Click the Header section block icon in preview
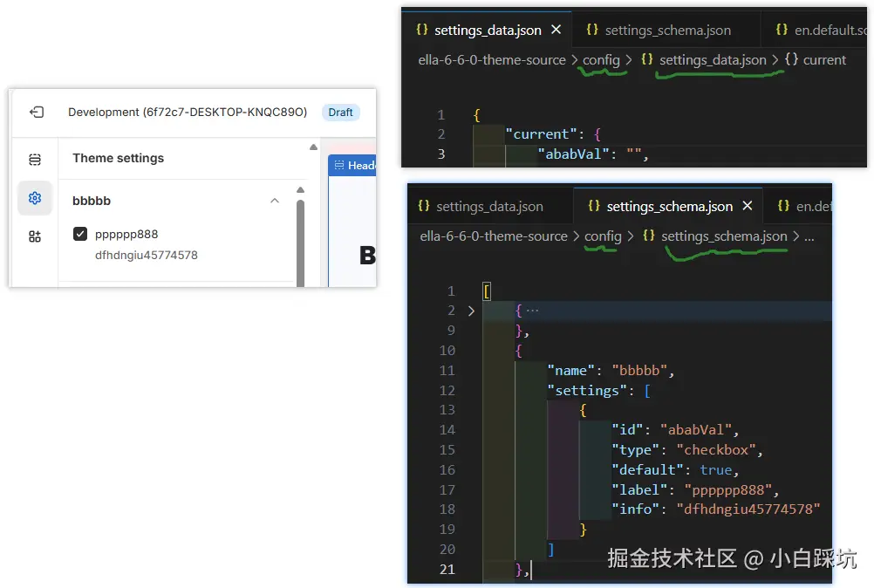 [x=339, y=165]
